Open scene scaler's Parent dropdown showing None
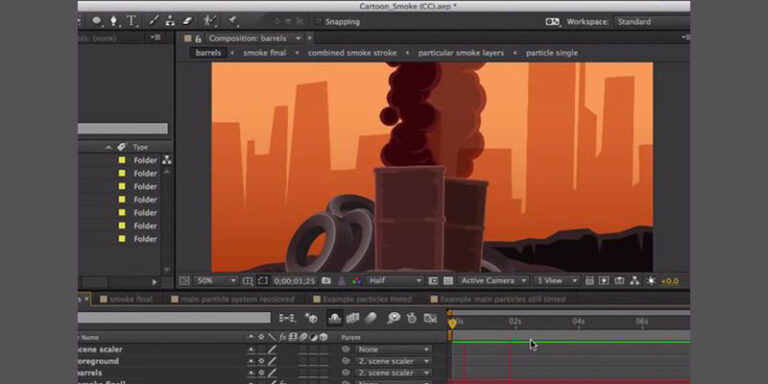 pyautogui.click(x=393, y=349)
